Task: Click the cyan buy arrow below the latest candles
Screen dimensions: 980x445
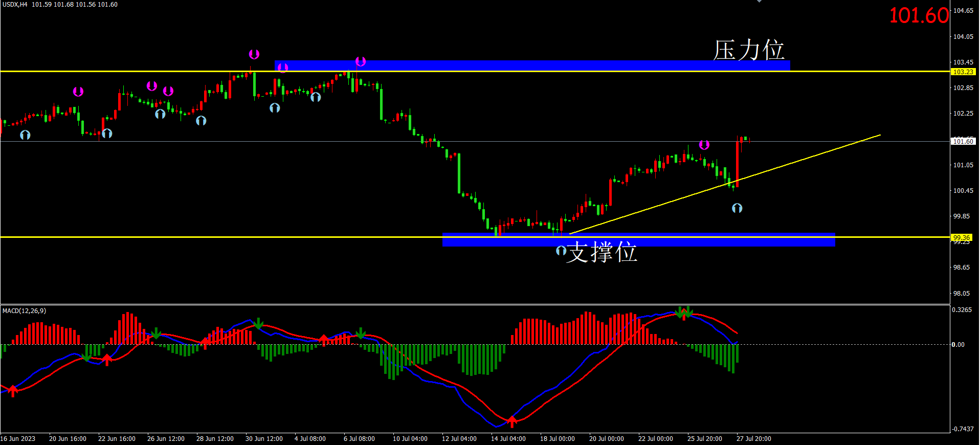Action: (x=737, y=208)
